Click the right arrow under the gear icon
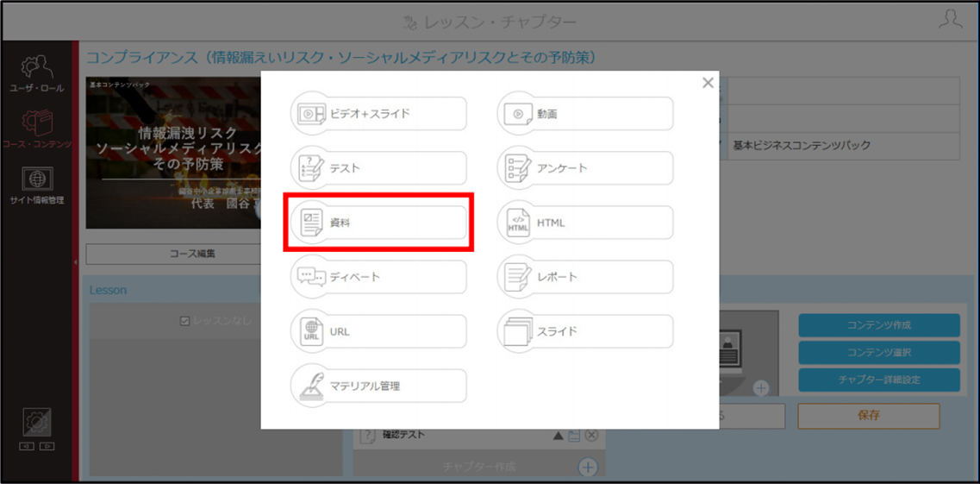Screen dimensions: 980x484 46,447
